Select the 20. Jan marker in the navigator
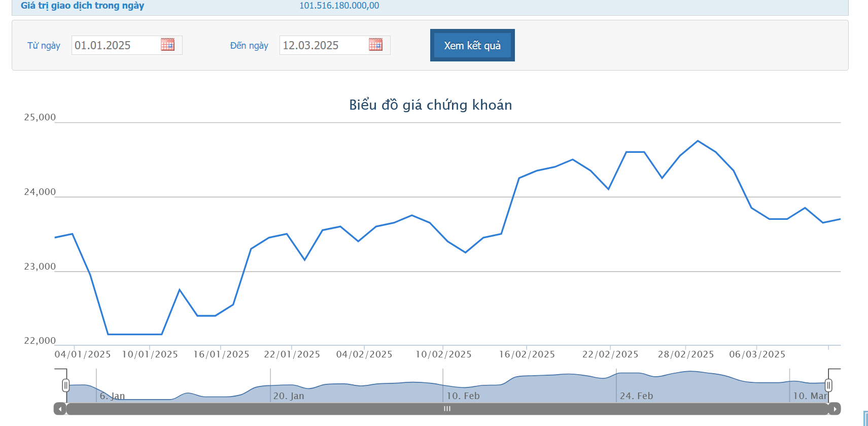The height and width of the screenshot is (426, 868). 289,396
